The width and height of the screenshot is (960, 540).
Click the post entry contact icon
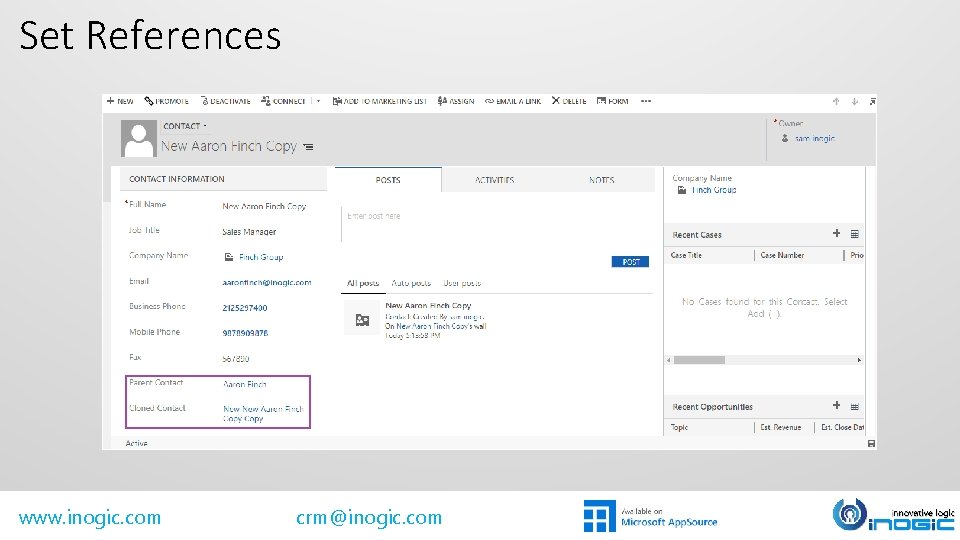(362, 320)
